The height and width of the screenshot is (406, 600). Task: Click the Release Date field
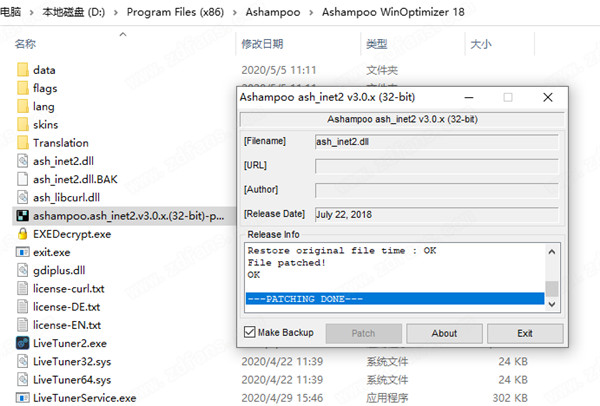pyautogui.click(x=437, y=214)
